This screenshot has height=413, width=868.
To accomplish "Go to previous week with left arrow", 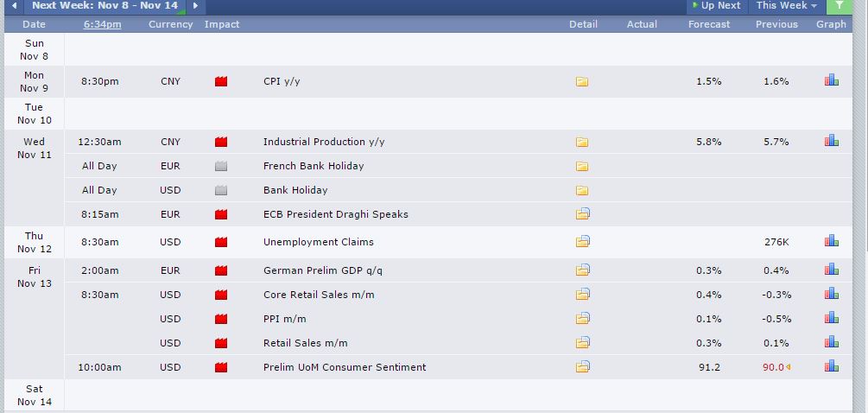I will 14,6.
